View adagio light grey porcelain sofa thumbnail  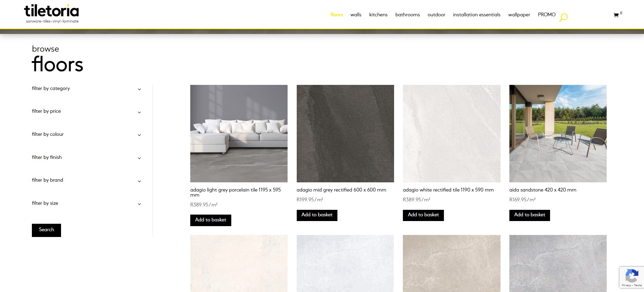point(239,133)
